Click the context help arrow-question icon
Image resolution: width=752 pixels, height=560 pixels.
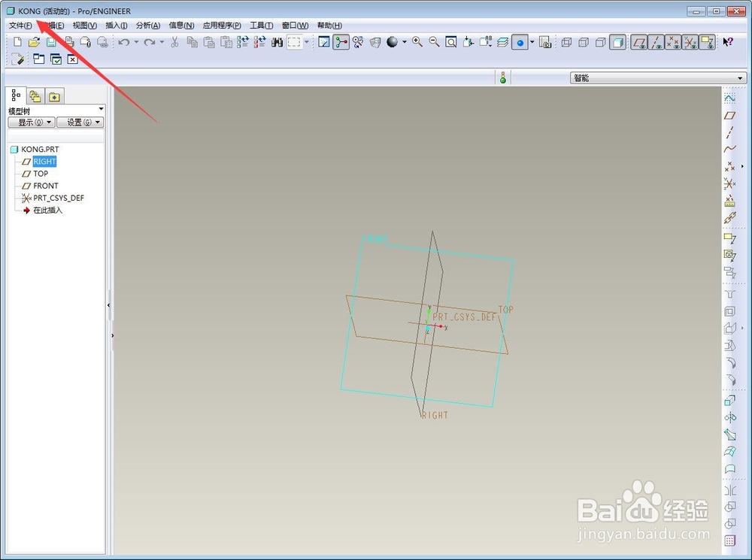click(x=727, y=42)
